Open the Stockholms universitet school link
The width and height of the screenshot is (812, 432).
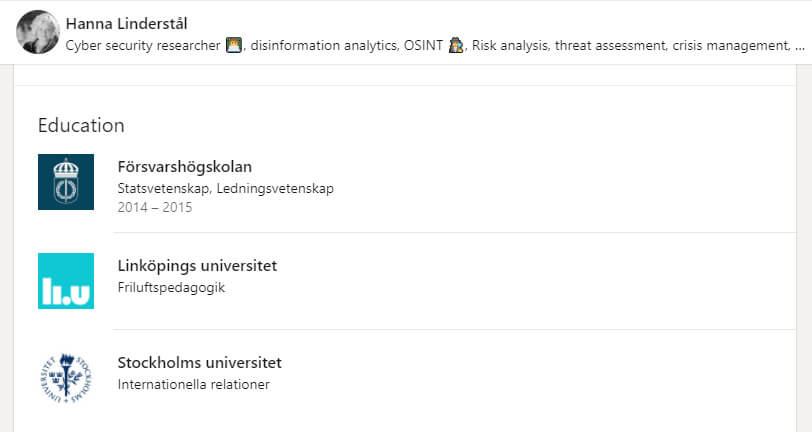click(x=199, y=363)
